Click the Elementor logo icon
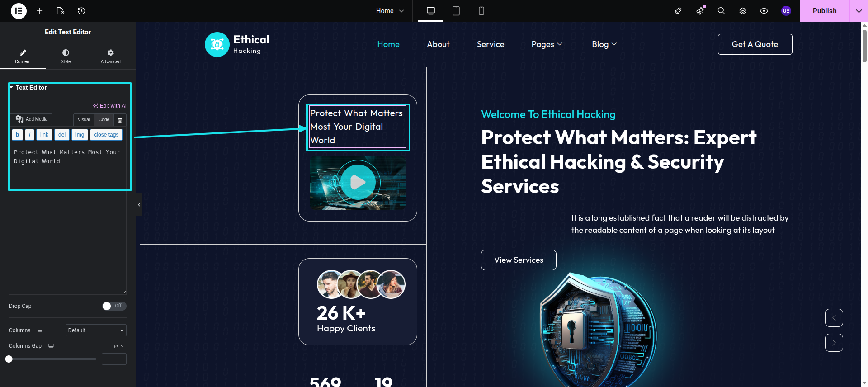 click(19, 11)
